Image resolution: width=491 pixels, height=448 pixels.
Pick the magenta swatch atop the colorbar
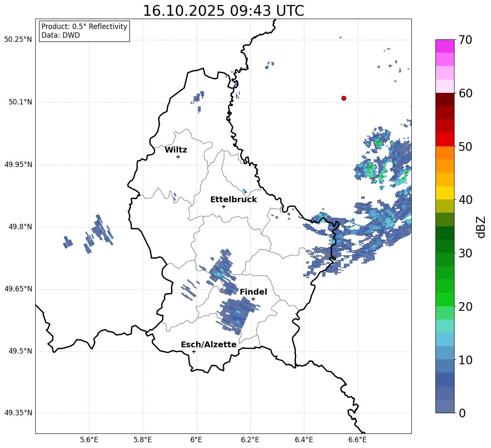[445, 46]
